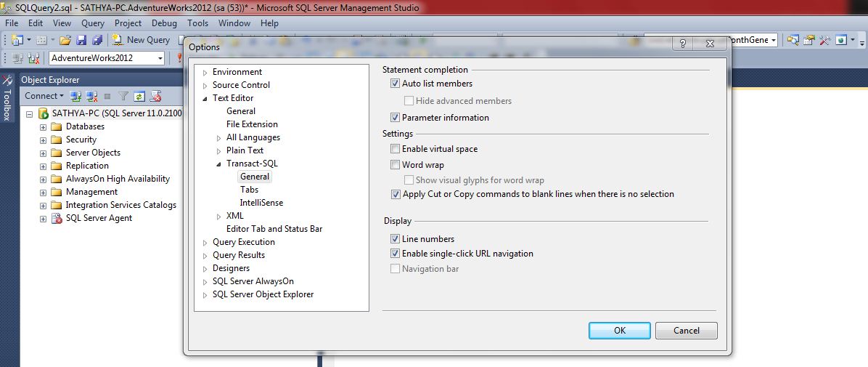Click the Options dialog Help question mark
This screenshot has height=367, width=868.
(682, 44)
